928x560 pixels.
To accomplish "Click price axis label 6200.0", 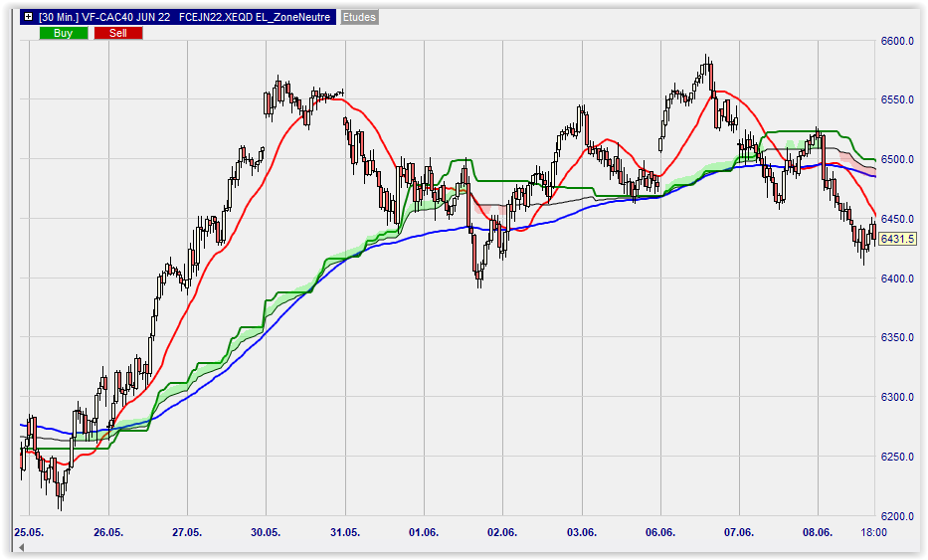I will tap(897, 516).
